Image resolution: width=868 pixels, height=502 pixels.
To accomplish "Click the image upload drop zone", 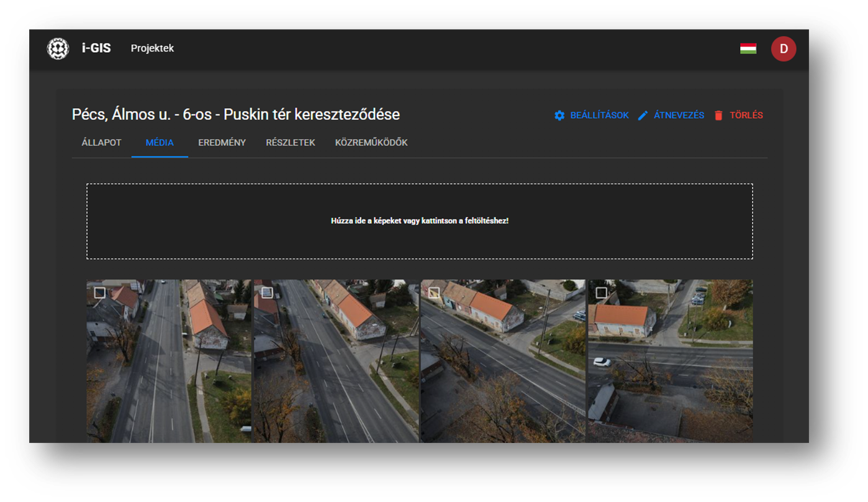I will pyautogui.click(x=419, y=221).
